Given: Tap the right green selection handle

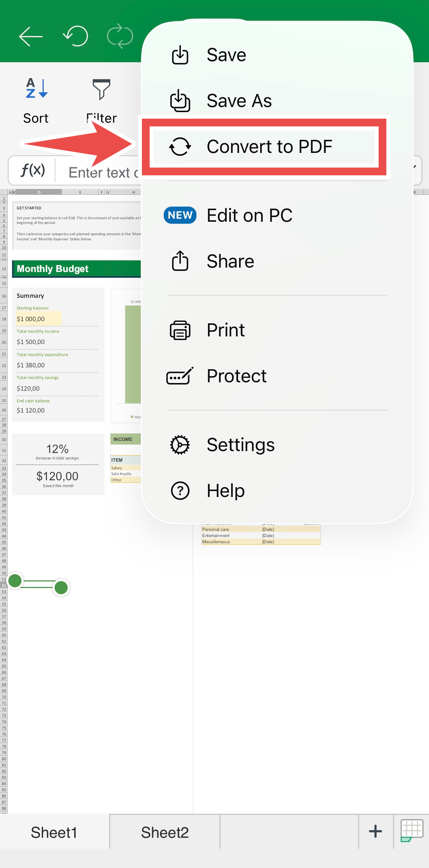Looking at the screenshot, I should click(61, 587).
